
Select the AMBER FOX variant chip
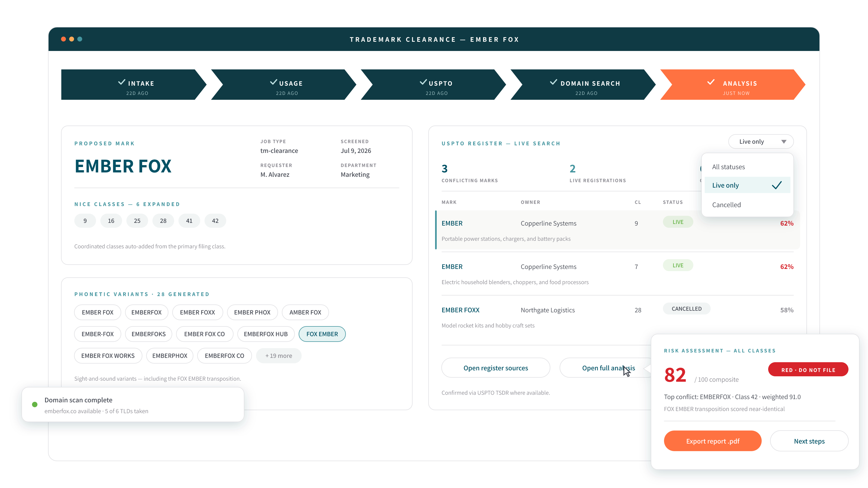(x=305, y=312)
